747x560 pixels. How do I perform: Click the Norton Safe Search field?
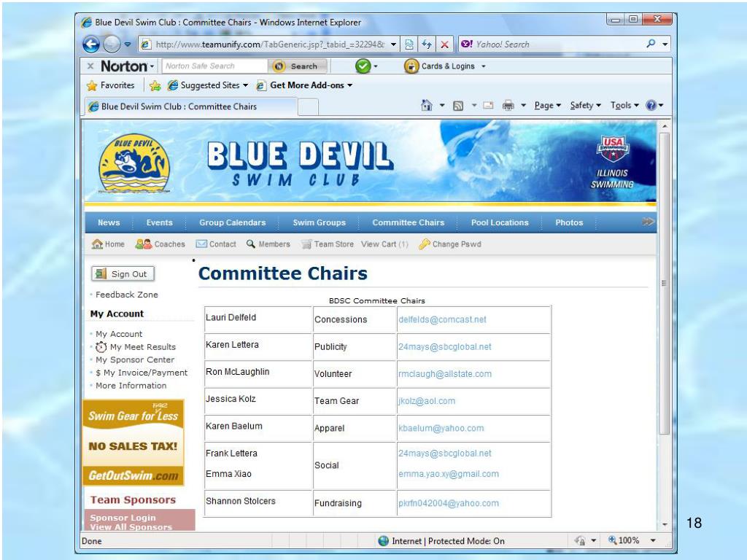pos(214,66)
